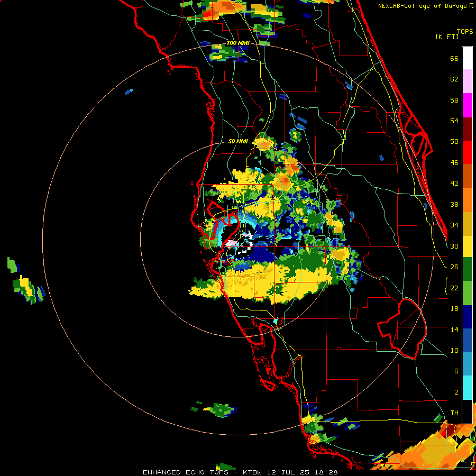Select the bright red swatch on the legend
This screenshot has height=476, width=476.
tap(467, 152)
